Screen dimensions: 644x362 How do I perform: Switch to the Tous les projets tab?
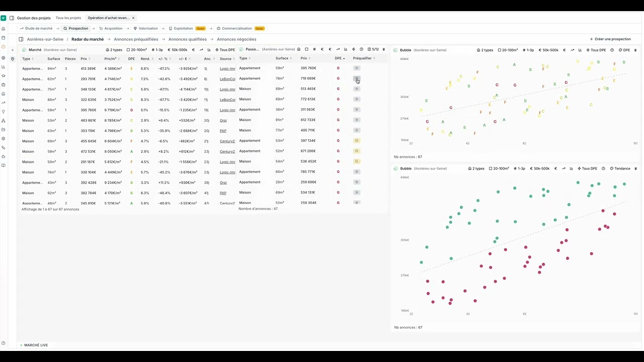(x=68, y=18)
